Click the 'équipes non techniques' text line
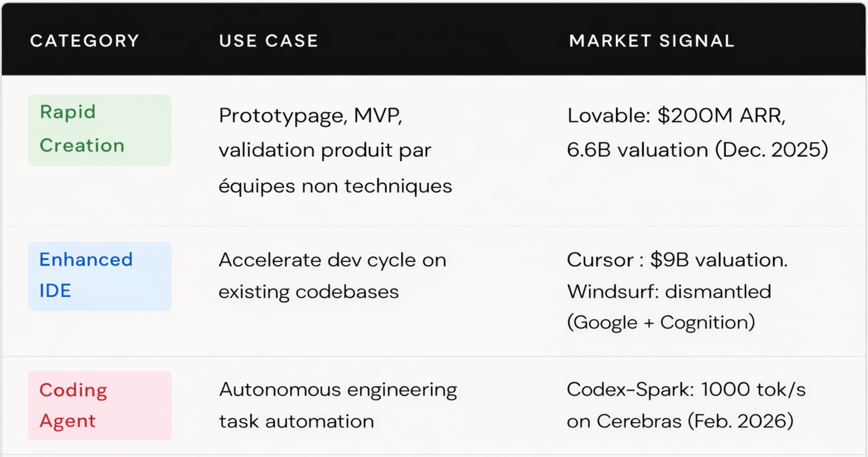 pos(335,186)
